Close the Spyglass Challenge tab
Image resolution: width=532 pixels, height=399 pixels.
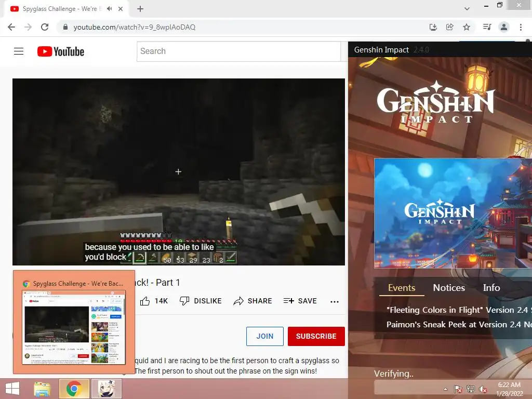[121, 9]
